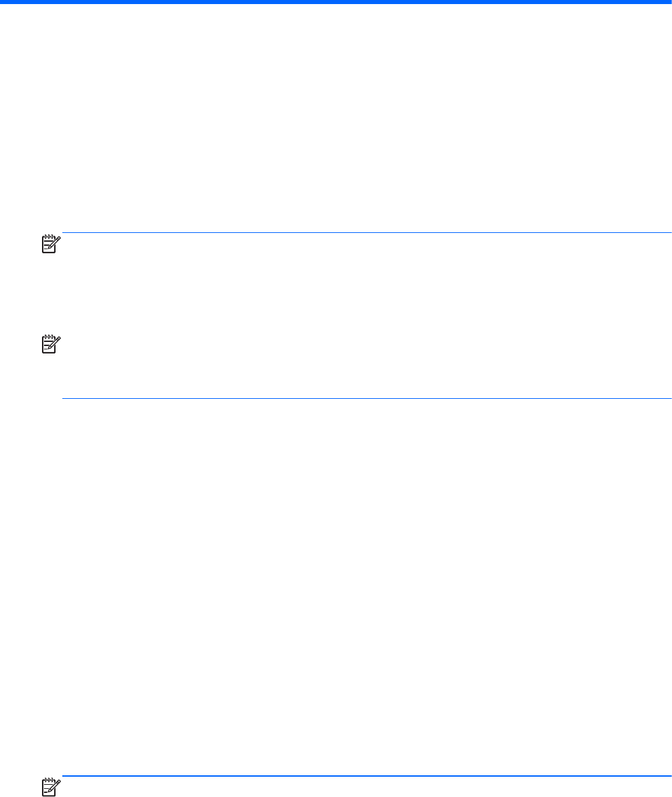Select blue rule beside the last note icon
Viewport: 672px width, 797px height.
(366, 776)
